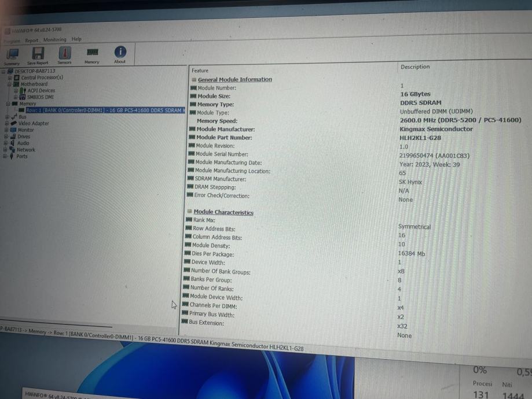Viewport: 532px width, 399px height.
Task: Click the Feature column header
Action: 200,71
